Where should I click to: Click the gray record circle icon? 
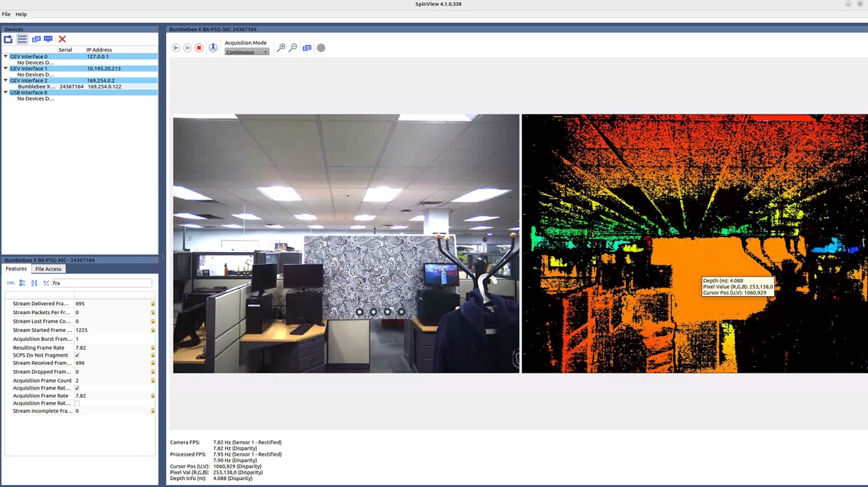coord(321,48)
